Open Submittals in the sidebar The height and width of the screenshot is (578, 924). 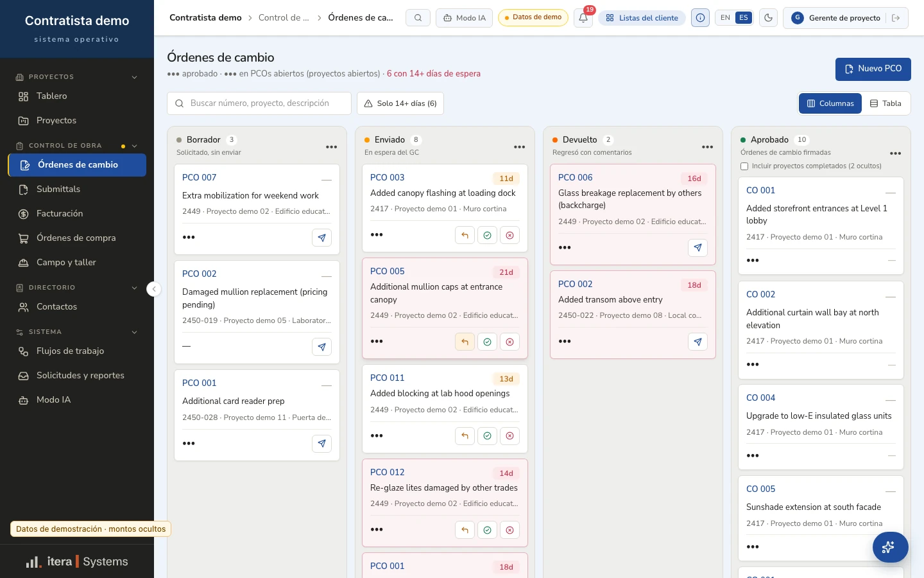click(77, 189)
